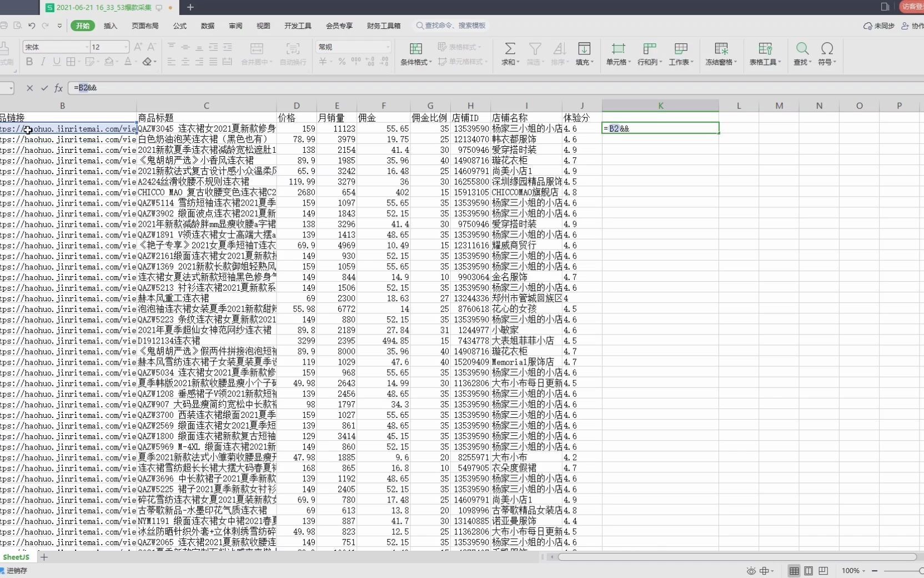This screenshot has height=578, width=924.
Task: Click the 商品标题 header cell
Action: pyautogui.click(x=207, y=118)
